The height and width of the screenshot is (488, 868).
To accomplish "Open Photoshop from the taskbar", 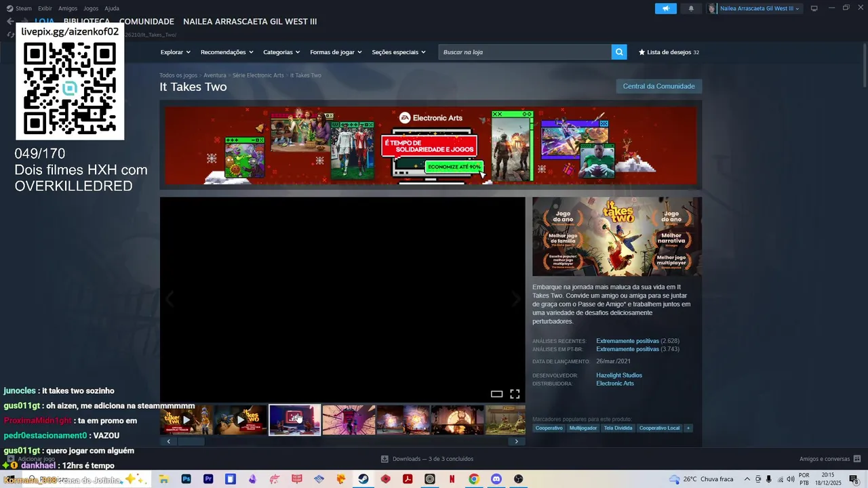I will tap(186, 479).
